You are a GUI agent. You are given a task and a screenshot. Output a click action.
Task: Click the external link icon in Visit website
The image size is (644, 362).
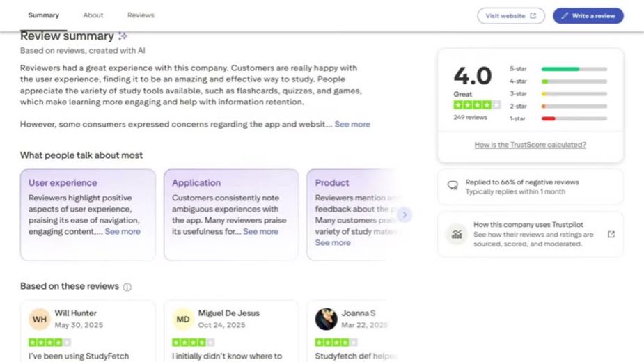(533, 15)
